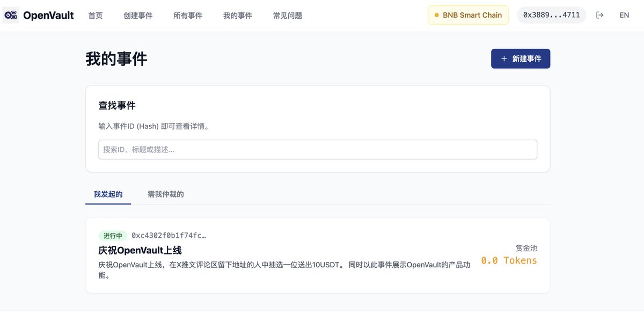The image size is (644, 313).
Task: Switch to 需我仲裁的 tab
Action: tap(166, 194)
